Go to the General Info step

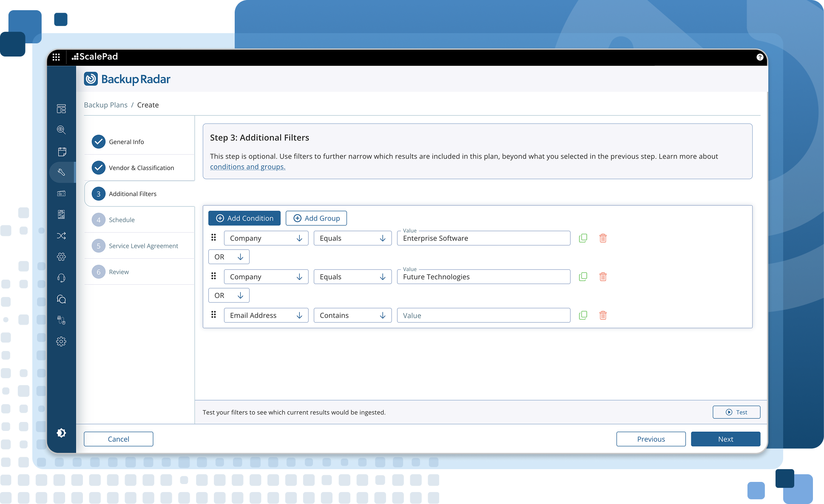click(x=126, y=142)
